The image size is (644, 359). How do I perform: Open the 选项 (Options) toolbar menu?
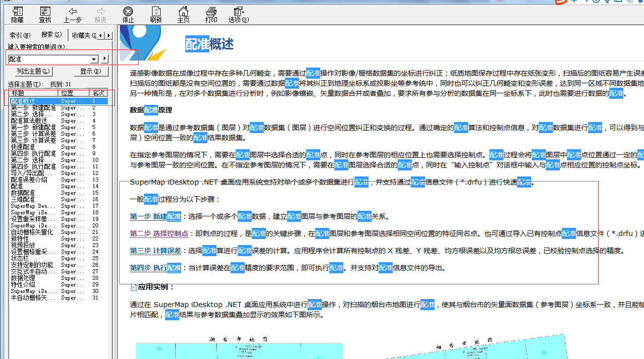(239, 15)
